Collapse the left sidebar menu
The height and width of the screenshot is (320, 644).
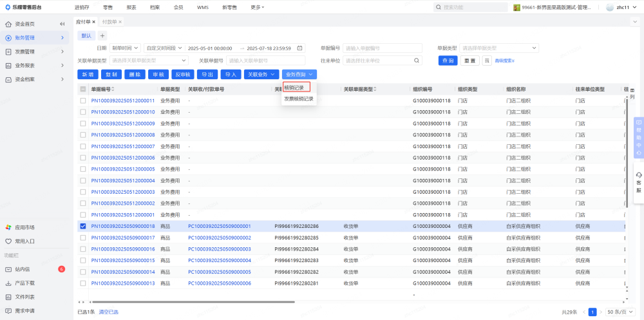(62, 24)
